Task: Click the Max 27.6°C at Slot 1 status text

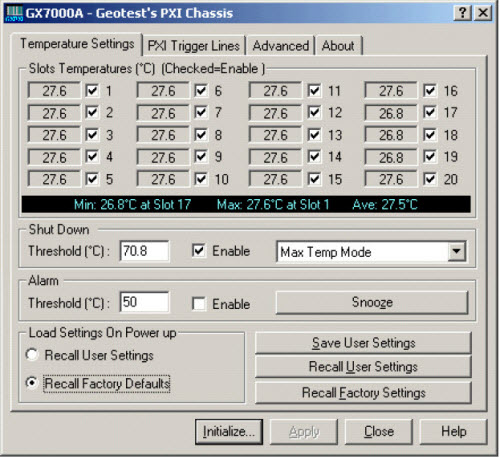Action: click(x=273, y=204)
